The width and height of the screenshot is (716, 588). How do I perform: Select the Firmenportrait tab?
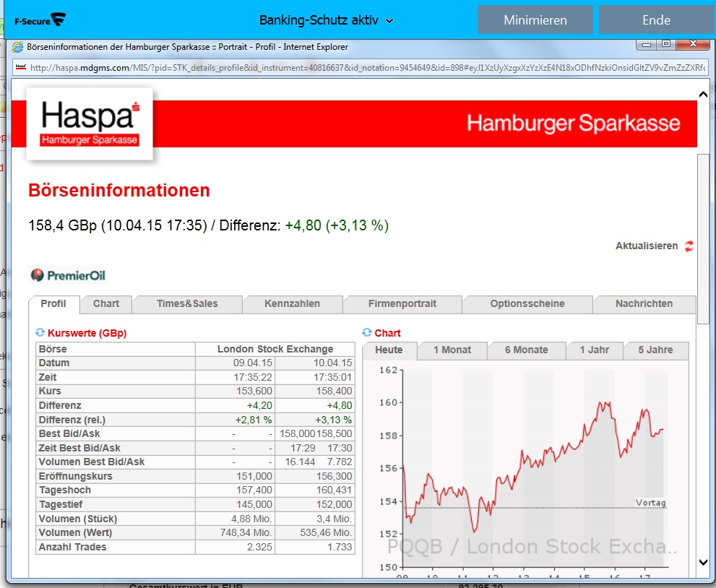[402, 304]
